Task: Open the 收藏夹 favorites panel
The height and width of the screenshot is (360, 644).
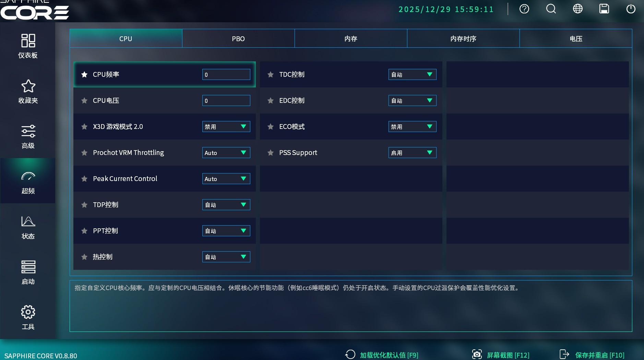Action: (28, 91)
